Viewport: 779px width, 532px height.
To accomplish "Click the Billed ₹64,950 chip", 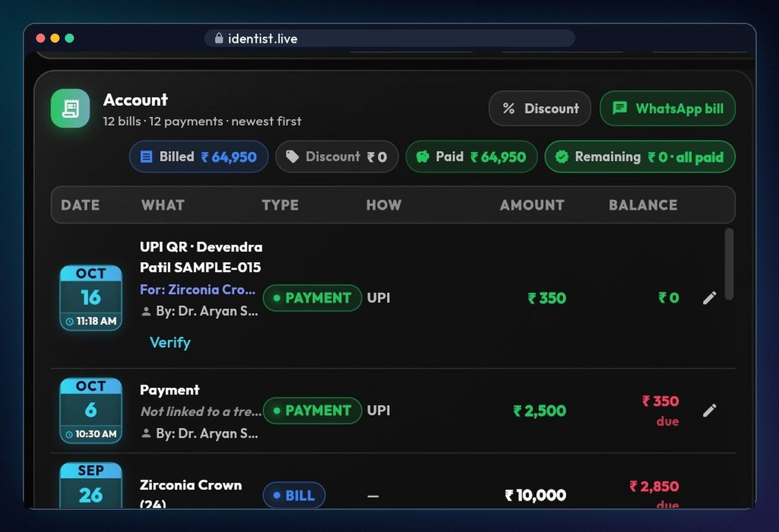I will 199,157.
